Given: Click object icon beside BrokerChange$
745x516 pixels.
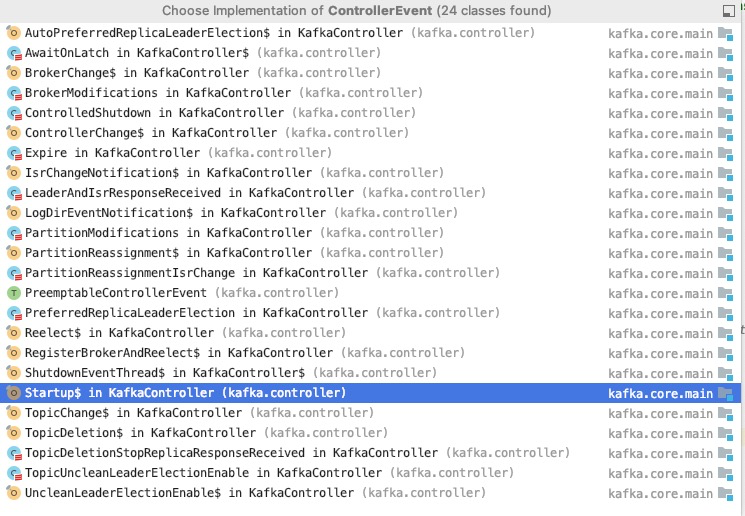Looking at the screenshot, I should click(13, 73).
